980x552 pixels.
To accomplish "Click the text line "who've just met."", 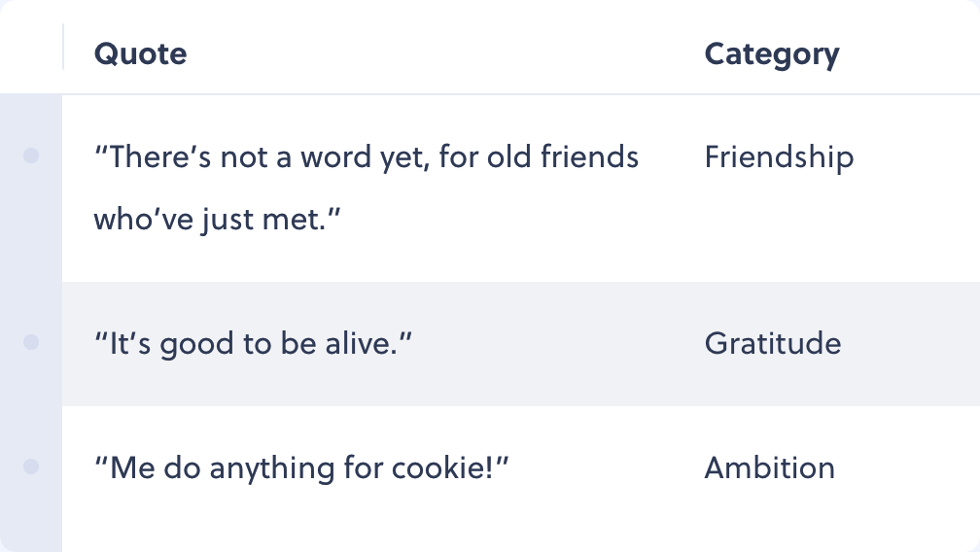I will (217, 220).
